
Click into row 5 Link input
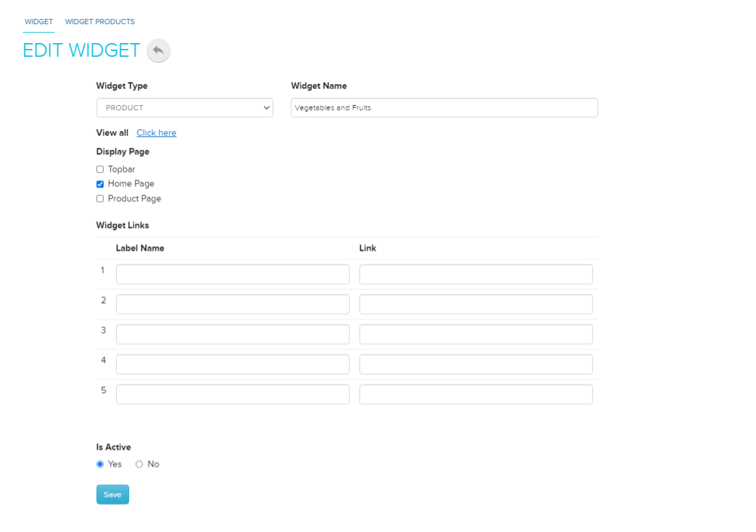tap(476, 394)
